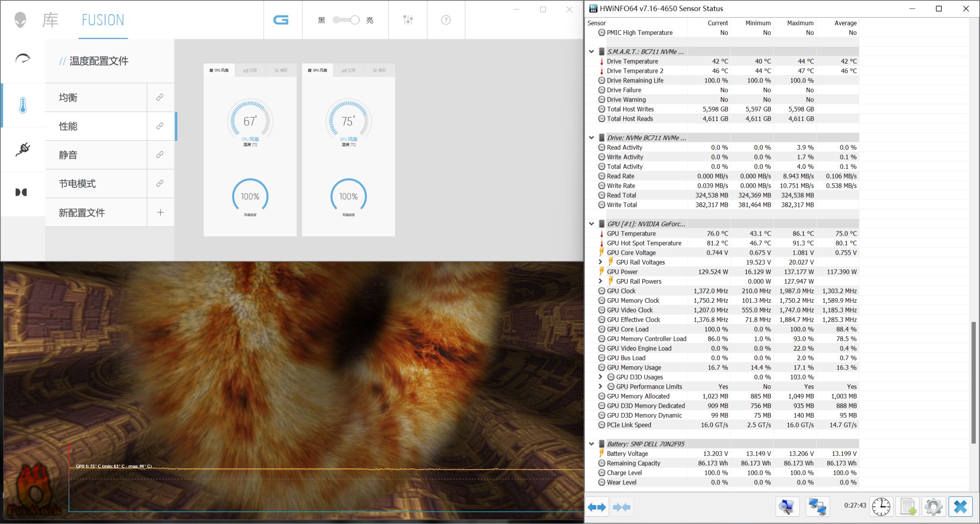
Task: Click the Alienware G-mode icon
Action: point(281,20)
